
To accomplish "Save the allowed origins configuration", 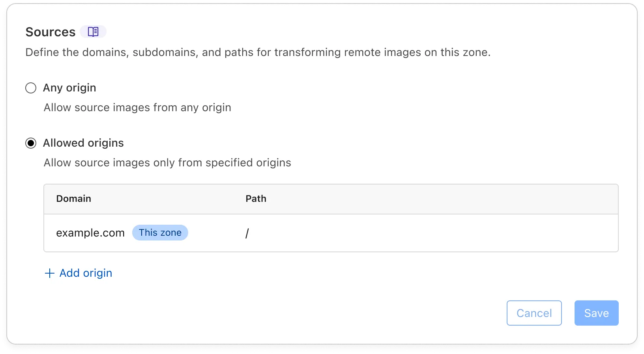I will (596, 313).
